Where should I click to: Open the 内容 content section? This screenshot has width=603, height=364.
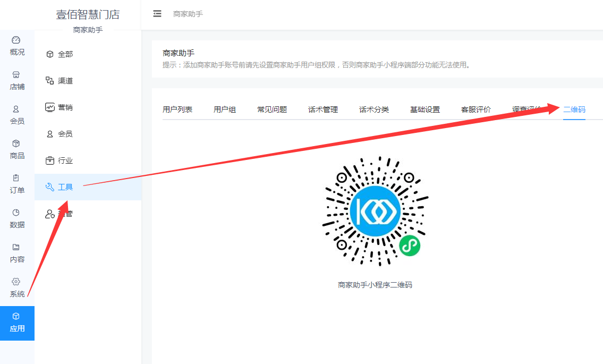coord(17,253)
